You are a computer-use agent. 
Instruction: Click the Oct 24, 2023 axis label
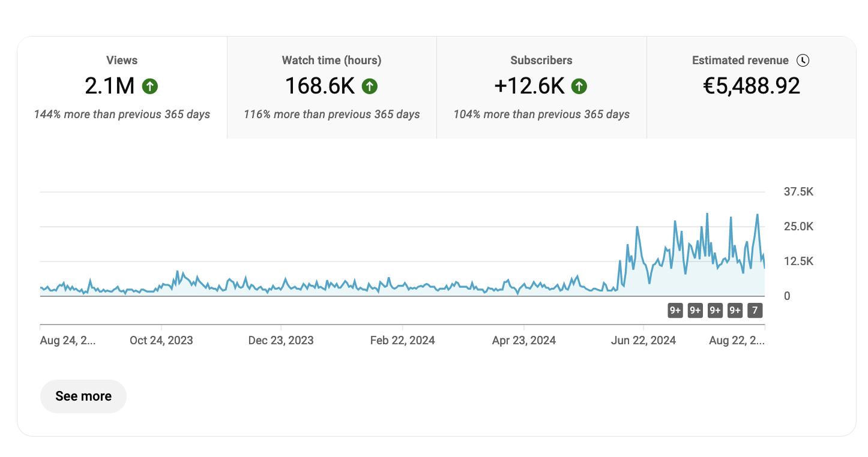point(161,341)
